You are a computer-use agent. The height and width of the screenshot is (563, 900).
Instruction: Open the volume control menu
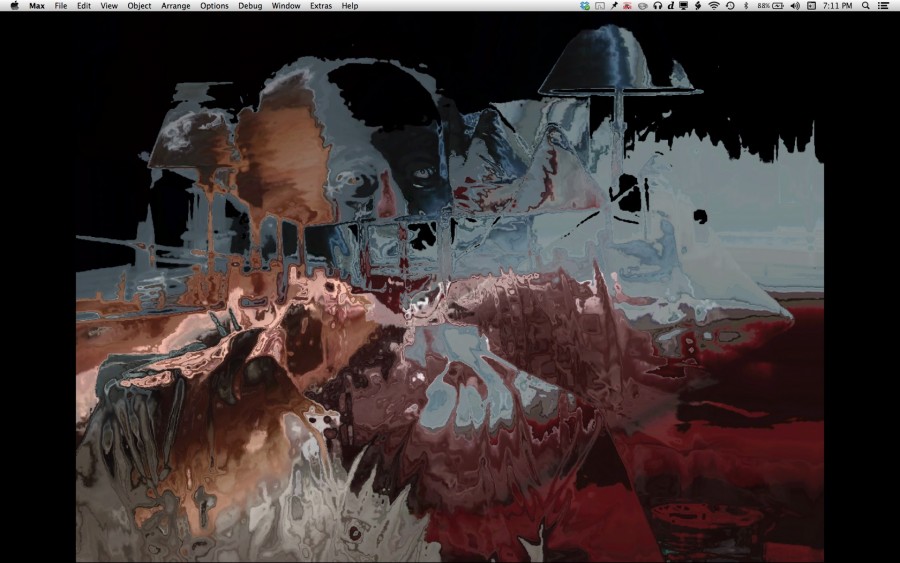(795, 6)
